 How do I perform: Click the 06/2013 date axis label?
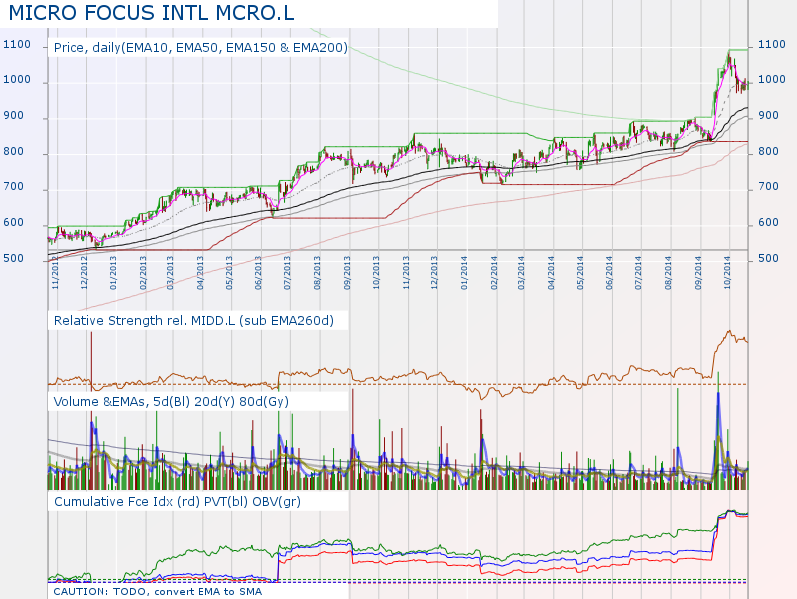pos(258,273)
